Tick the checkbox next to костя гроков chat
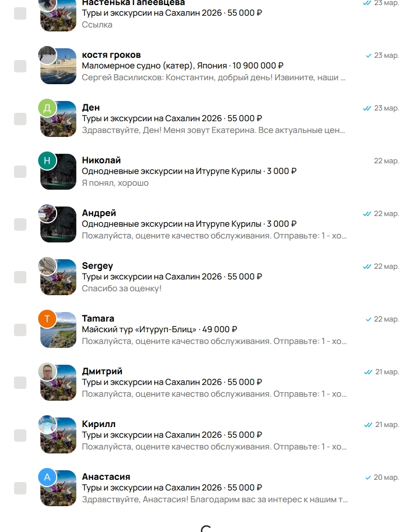 pyautogui.click(x=20, y=66)
